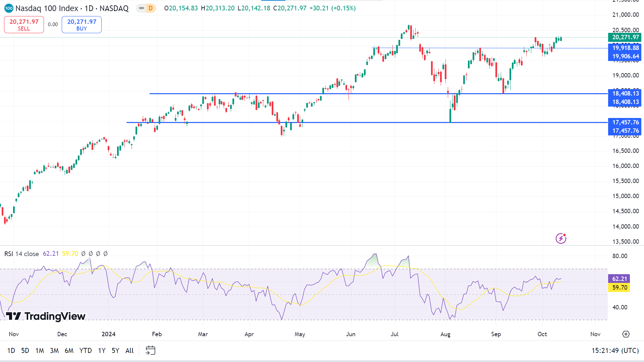
Task: Click the 16,000.00 price axis label
Action: tap(626, 166)
